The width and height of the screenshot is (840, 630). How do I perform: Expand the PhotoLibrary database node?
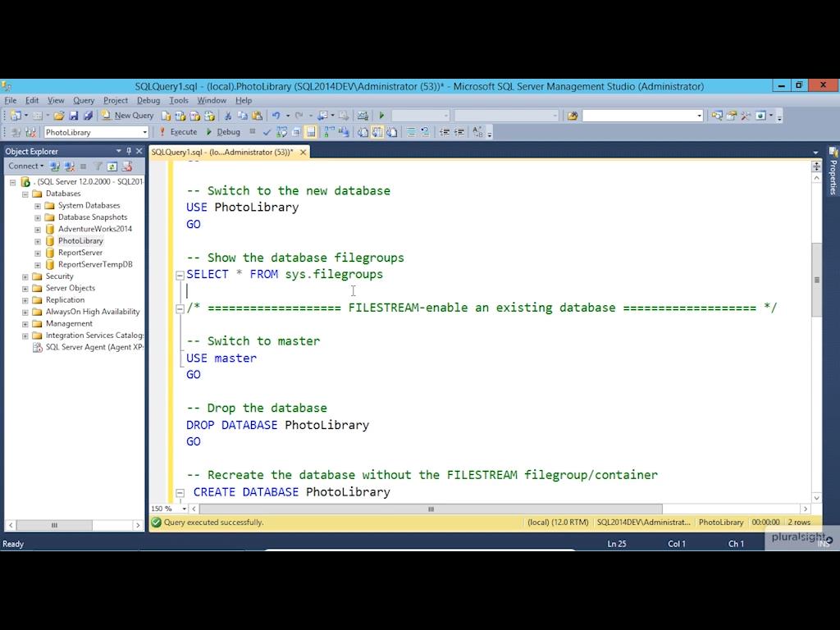(38, 241)
